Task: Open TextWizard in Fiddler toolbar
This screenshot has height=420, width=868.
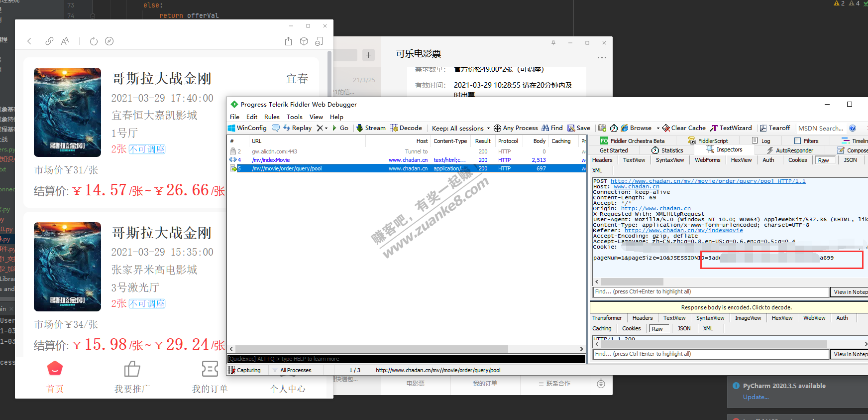Action: tap(731, 128)
